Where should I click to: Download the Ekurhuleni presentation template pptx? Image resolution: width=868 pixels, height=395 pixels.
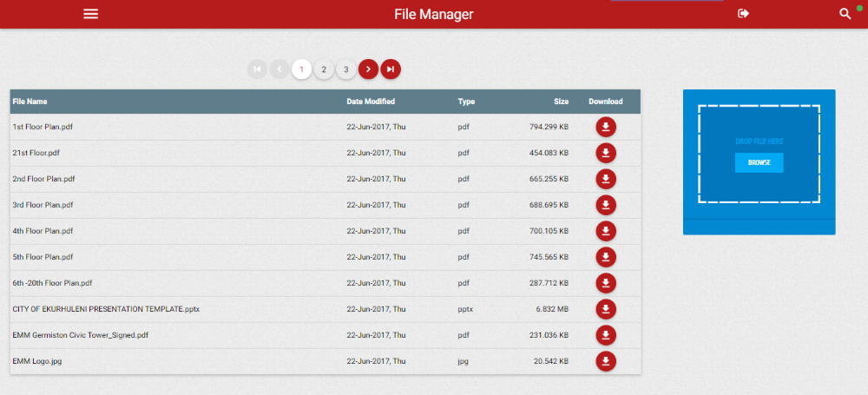click(x=606, y=309)
